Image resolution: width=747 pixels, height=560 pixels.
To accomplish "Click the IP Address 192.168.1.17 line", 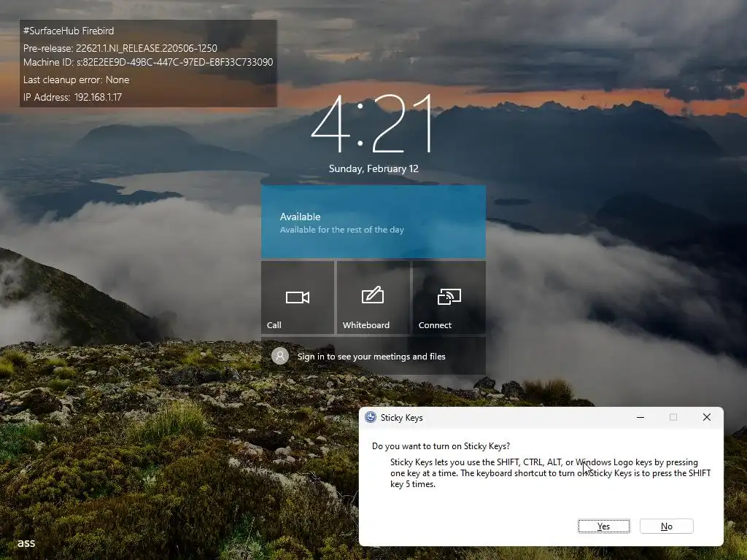I will pos(72,97).
